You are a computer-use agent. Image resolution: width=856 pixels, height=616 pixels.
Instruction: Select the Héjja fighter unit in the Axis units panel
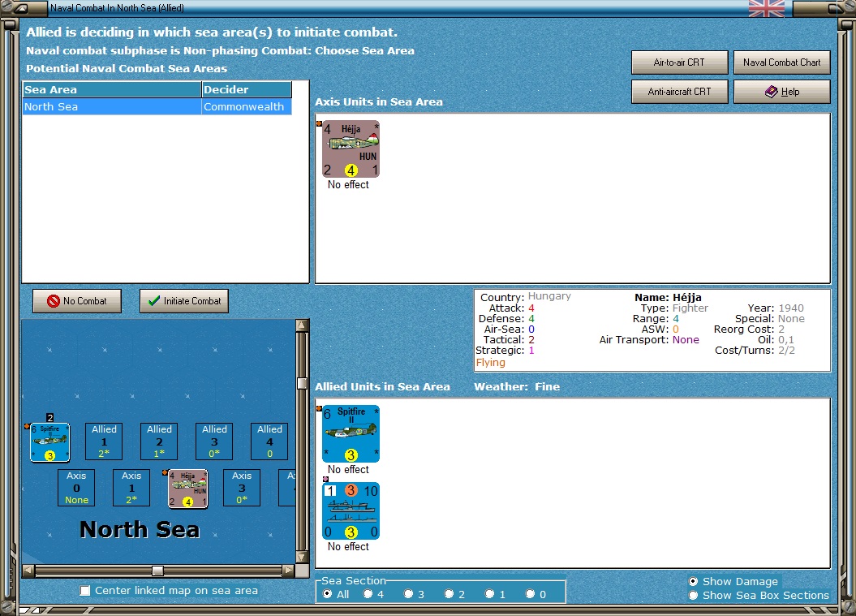tap(351, 149)
